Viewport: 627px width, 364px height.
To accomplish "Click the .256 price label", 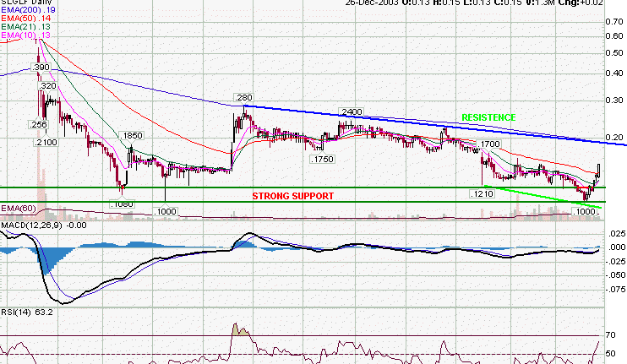I will point(38,125).
